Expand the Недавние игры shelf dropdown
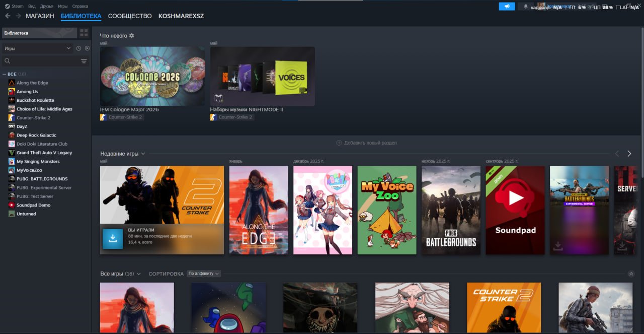The height and width of the screenshot is (334, 644). 143,154
